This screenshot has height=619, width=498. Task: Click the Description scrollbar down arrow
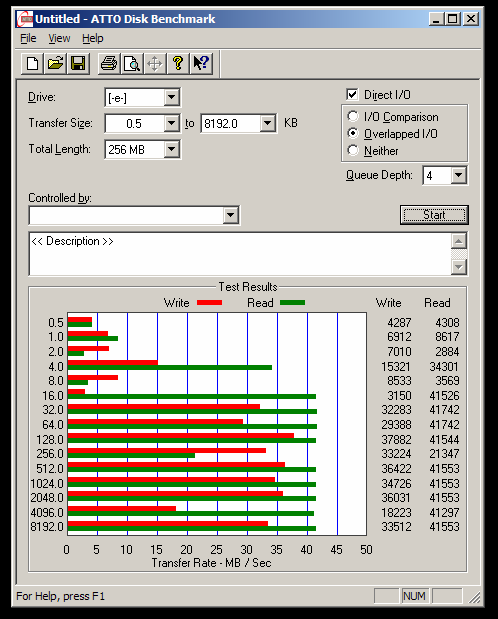point(459,267)
